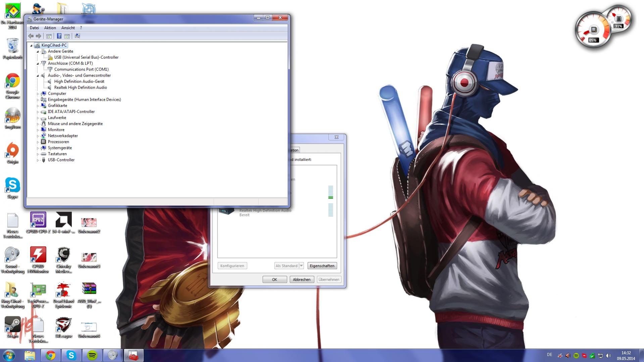Open the taskbar clock showing 14:32

[626, 356]
